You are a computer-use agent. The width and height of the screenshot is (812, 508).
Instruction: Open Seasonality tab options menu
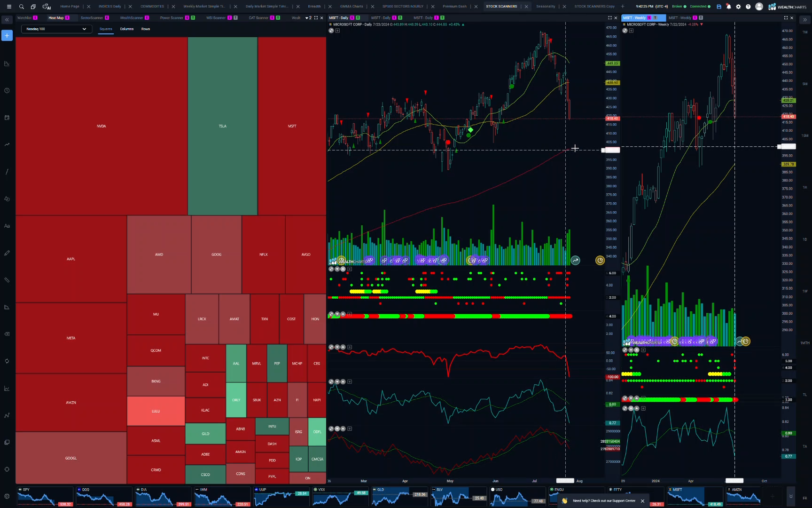point(559,7)
